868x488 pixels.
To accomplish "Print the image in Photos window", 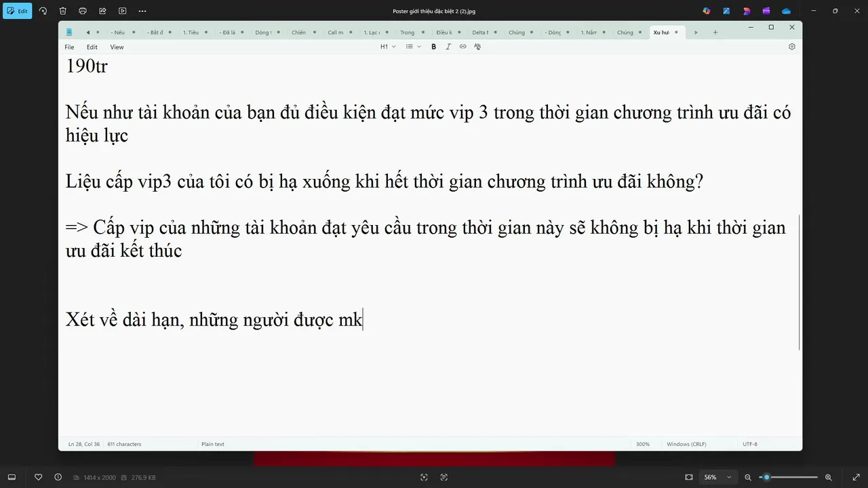I will (83, 11).
